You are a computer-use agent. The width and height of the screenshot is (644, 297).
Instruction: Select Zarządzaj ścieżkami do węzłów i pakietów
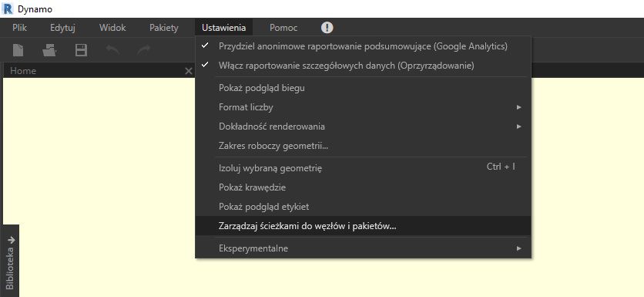tap(363, 226)
